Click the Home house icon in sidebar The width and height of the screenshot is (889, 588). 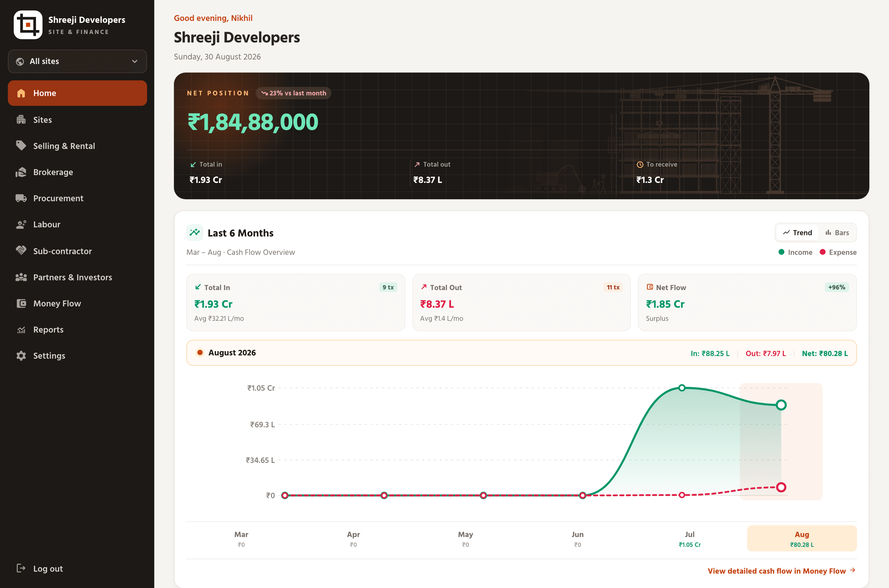21,93
